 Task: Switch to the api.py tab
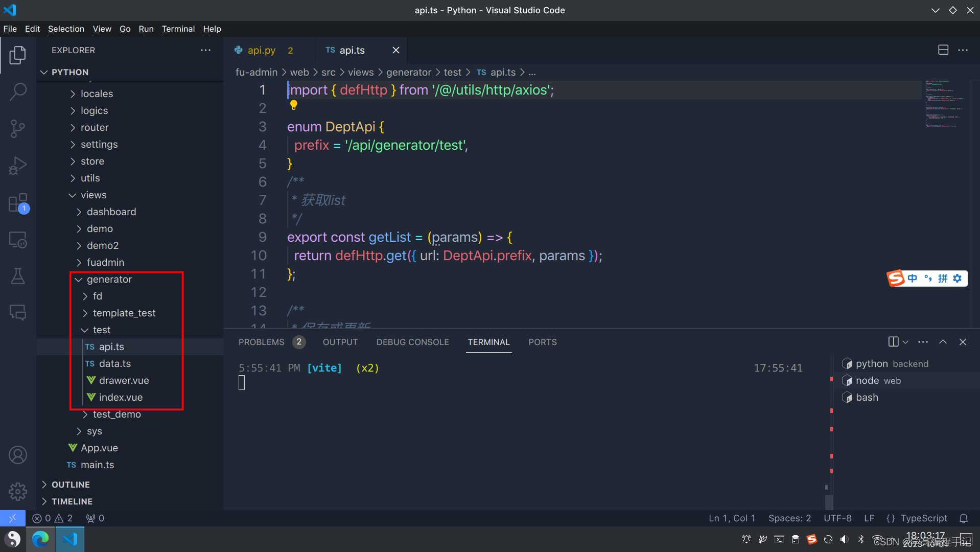[262, 50]
